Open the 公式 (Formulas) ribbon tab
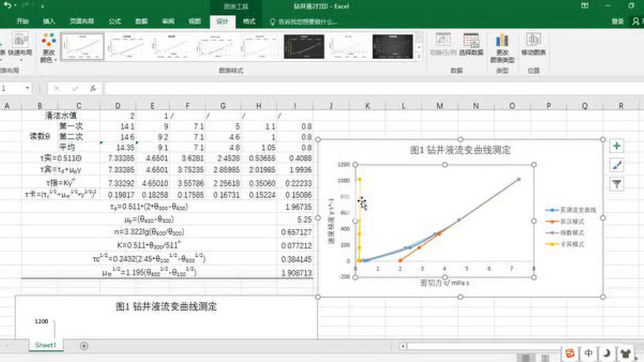Screen dimensions: 644x362 tap(115, 21)
